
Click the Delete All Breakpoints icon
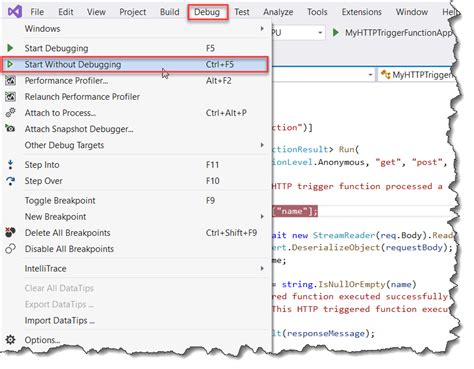click(x=10, y=232)
